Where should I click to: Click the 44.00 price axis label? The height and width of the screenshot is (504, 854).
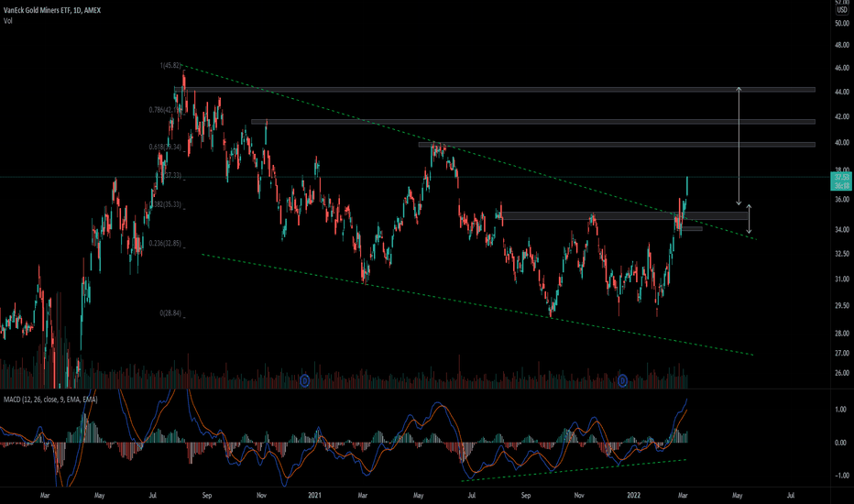click(842, 92)
